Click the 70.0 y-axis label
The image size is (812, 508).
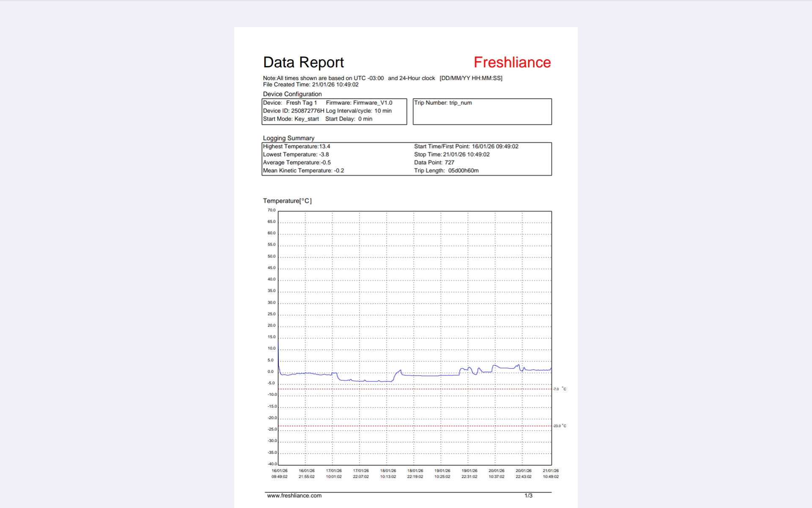pyautogui.click(x=271, y=210)
